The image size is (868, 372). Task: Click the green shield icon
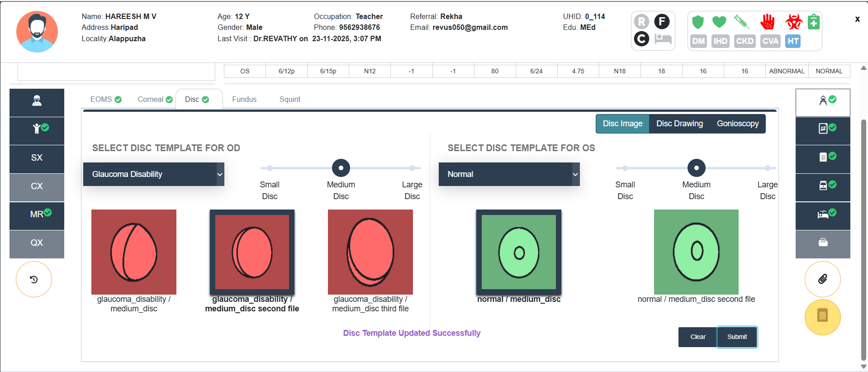tap(698, 22)
